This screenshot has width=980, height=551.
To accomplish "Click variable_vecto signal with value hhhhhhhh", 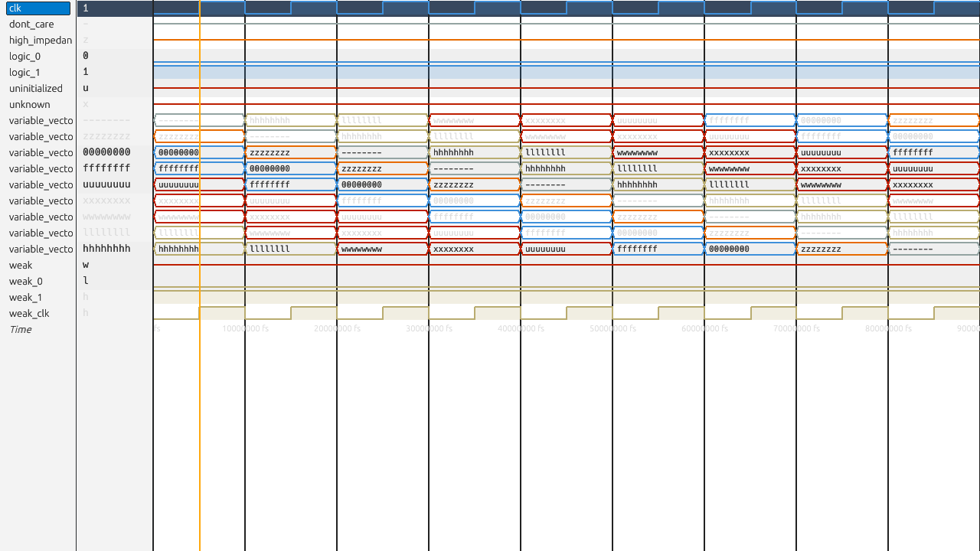I will [x=41, y=249].
